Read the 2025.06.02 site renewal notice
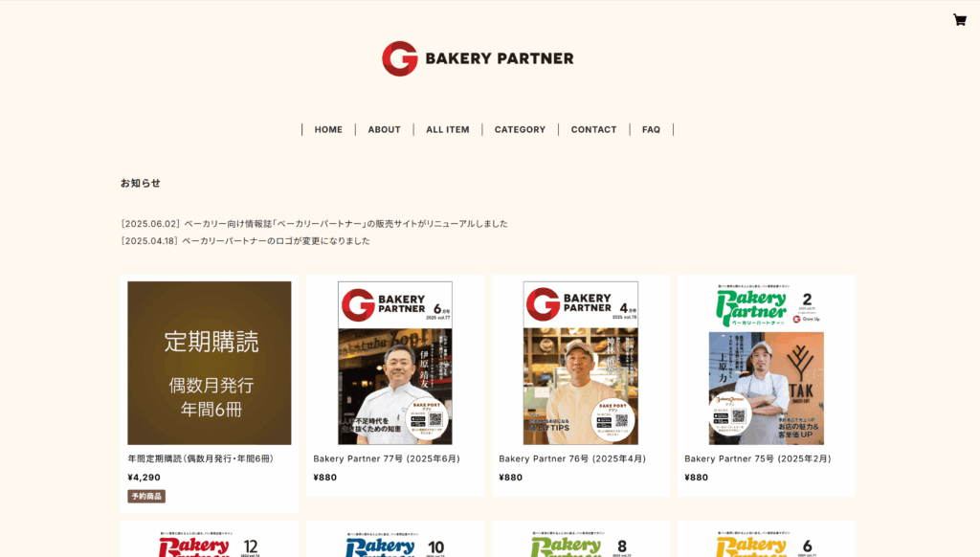This screenshot has width=980, height=557. [x=314, y=224]
